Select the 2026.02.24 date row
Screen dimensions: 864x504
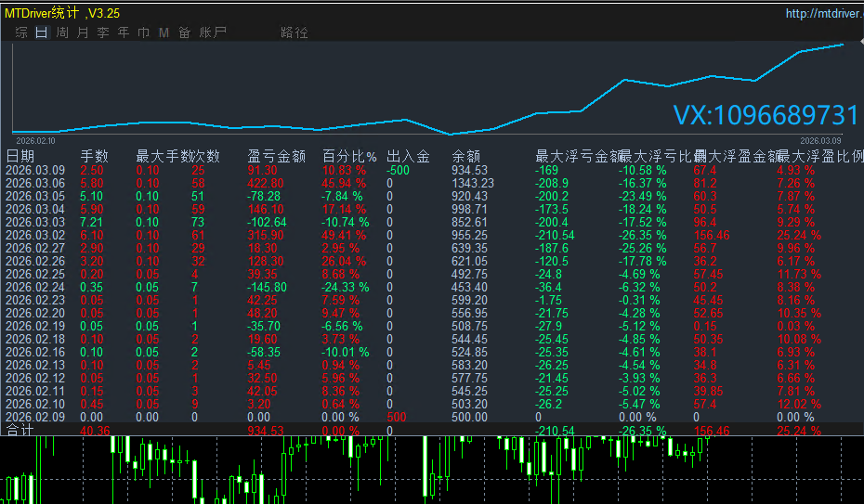[x=35, y=288]
